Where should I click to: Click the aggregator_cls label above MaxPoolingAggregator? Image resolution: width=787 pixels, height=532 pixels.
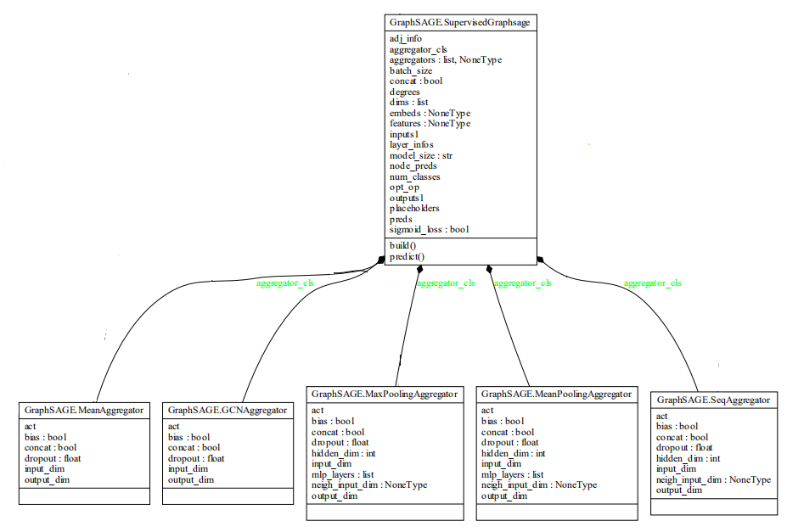pos(447,283)
